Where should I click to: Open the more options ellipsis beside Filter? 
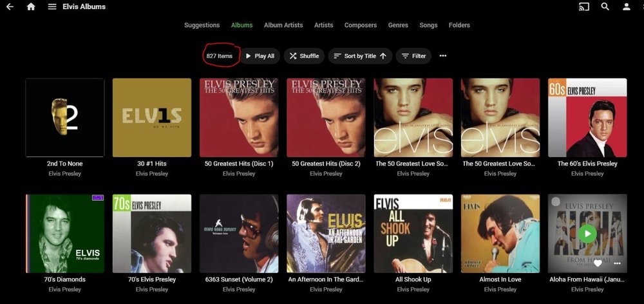pyautogui.click(x=443, y=56)
